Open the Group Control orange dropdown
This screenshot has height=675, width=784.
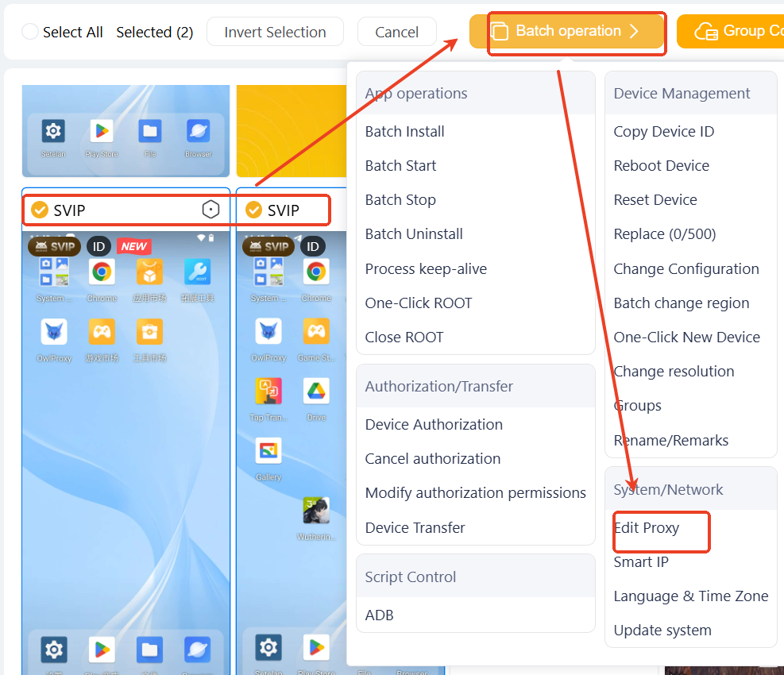coord(731,32)
